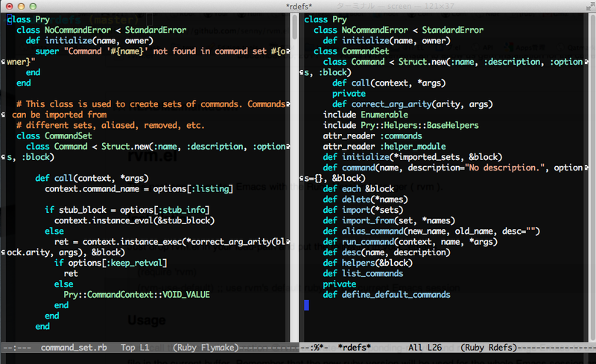
Task: Click the fullscreen arrows icon in title bar
Action: [589, 7]
